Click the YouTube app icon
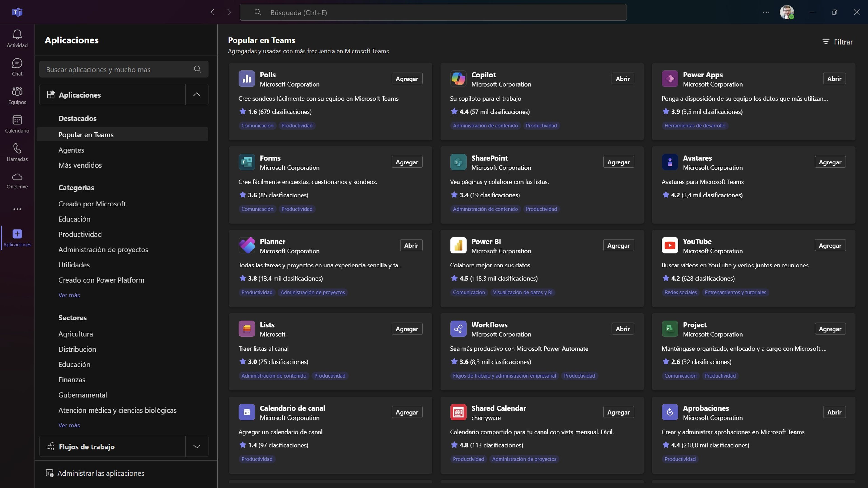The width and height of the screenshot is (868, 488). point(670,246)
